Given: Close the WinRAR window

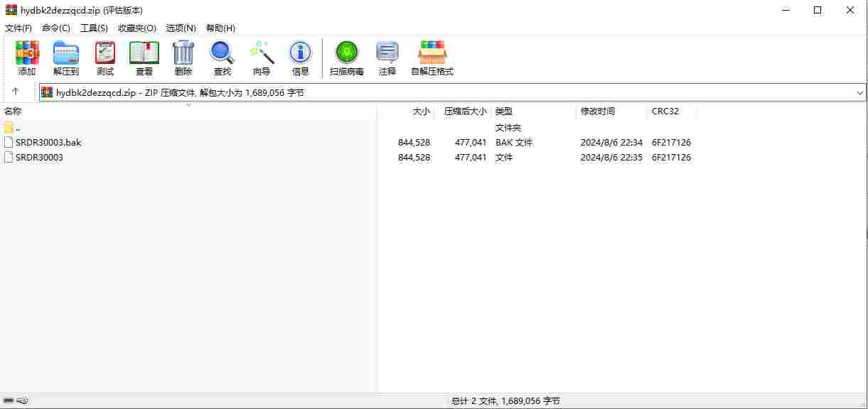Looking at the screenshot, I should [x=850, y=10].
